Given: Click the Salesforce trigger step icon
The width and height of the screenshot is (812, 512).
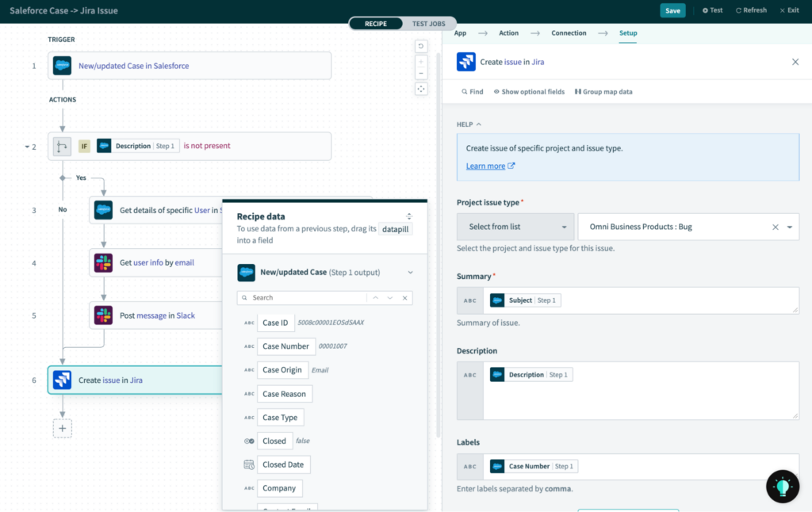Looking at the screenshot, I should [x=62, y=66].
